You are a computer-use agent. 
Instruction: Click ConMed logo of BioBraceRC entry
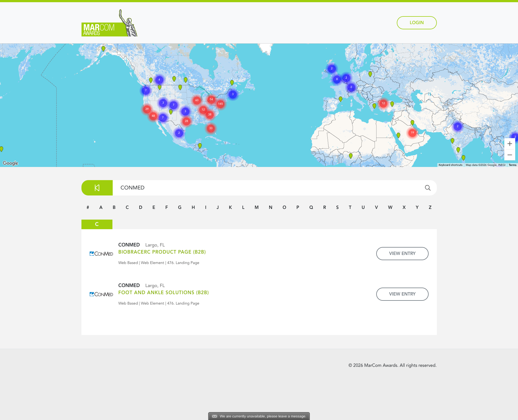click(101, 254)
